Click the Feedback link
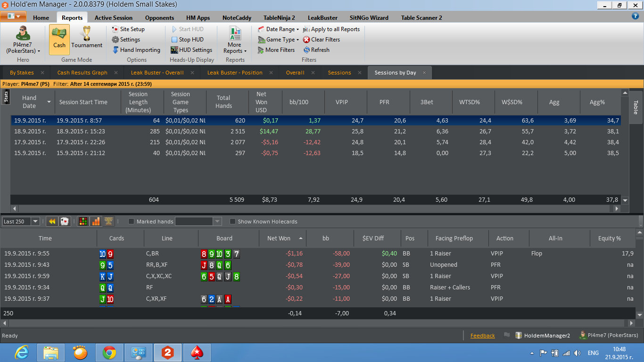Image resolution: width=644 pixels, height=362 pixels. click(x=483, y=336)
